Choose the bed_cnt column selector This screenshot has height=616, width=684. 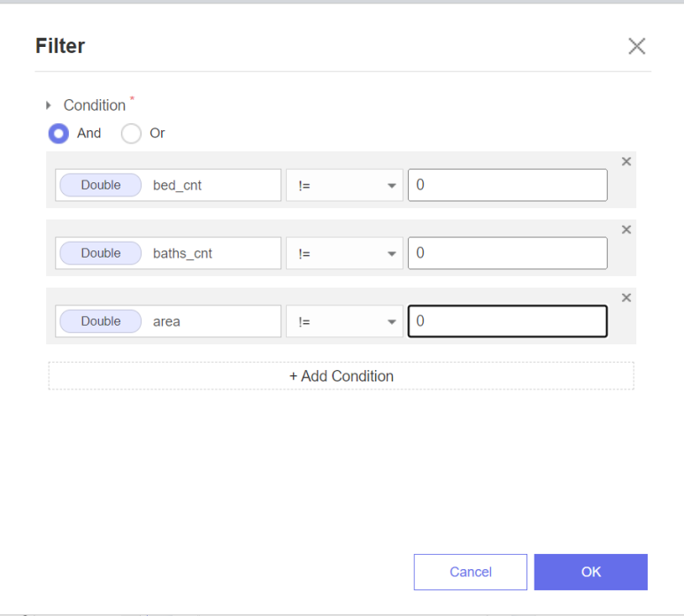[168, 185]
